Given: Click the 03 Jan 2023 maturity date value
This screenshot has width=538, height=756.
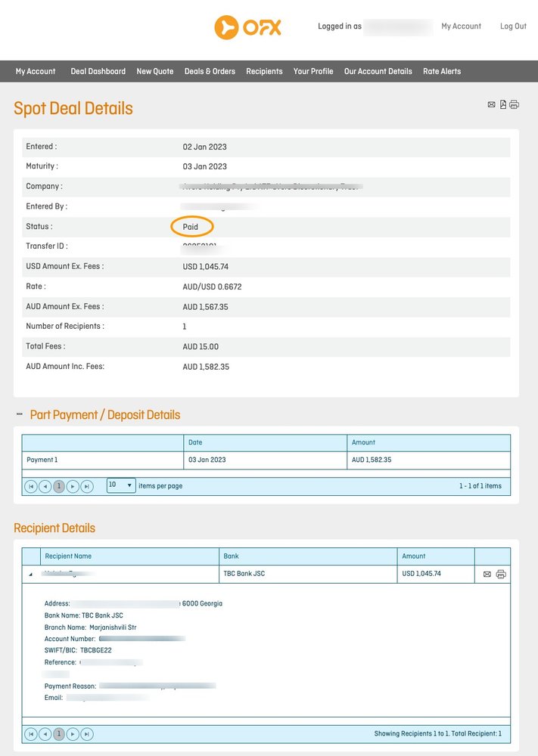Looking at the screenshot, I should [204, 166].
